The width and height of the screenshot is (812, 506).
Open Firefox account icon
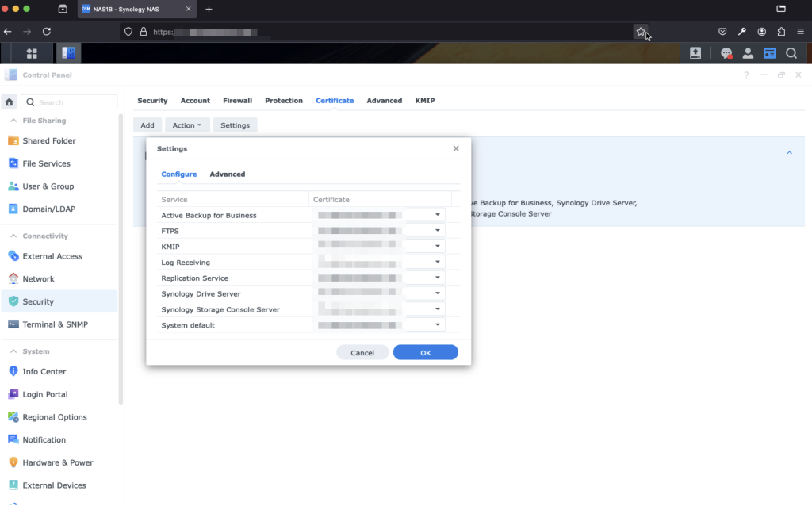[x=762, y=32]
